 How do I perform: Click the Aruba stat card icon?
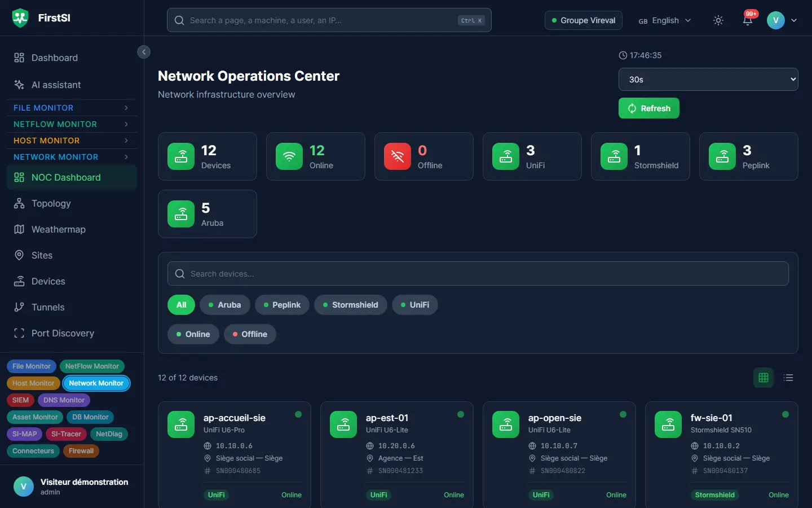pos(181,214)
